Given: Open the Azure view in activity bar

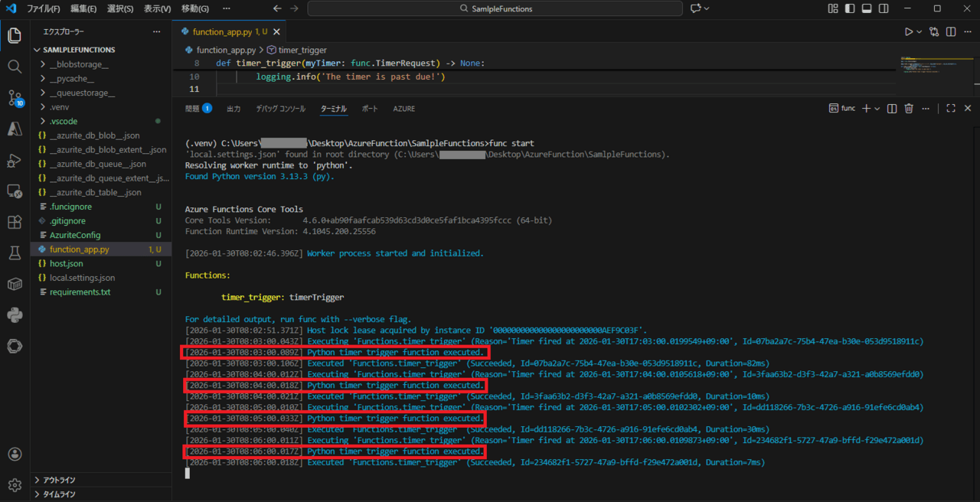Looking at the screenshot, I should click(15, 129).
